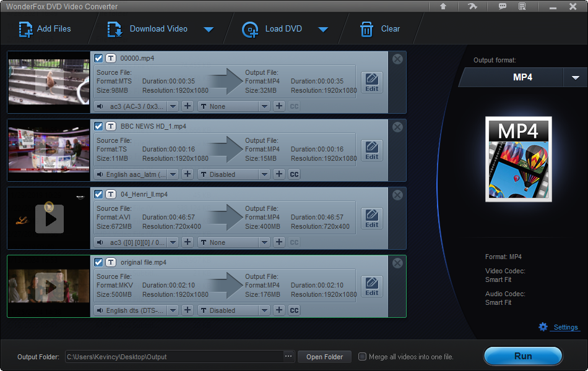
Task: Click the upgrade arrow icon in title bar
Action: pos(443,6)
